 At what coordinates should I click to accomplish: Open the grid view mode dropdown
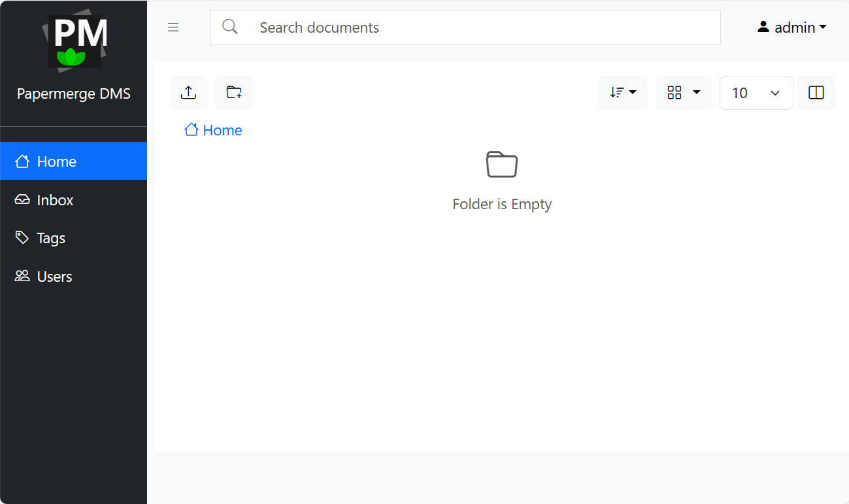coord(683,93)
